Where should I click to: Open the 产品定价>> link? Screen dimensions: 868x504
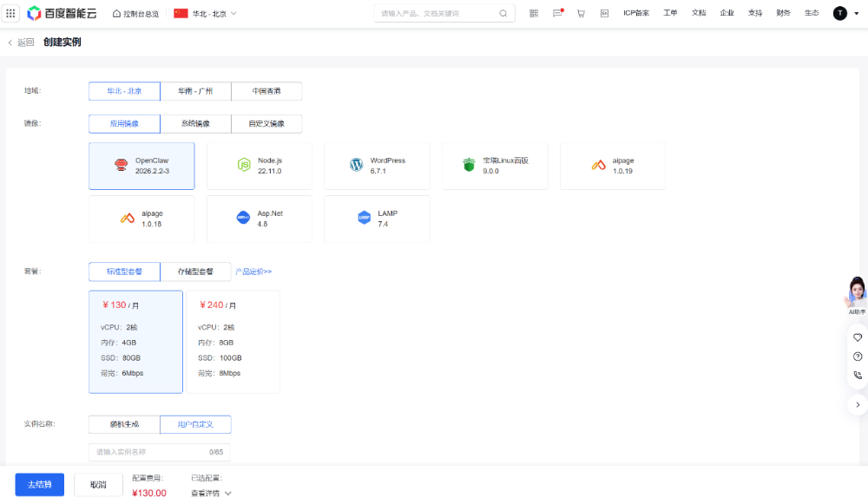point(253,272)
